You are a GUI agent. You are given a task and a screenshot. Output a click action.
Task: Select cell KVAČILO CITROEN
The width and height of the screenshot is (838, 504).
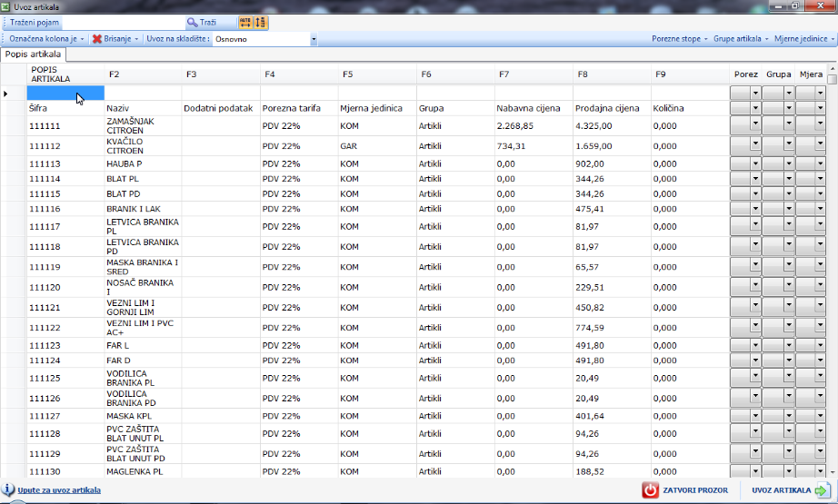pyautogui.click(x=143, y=146)
